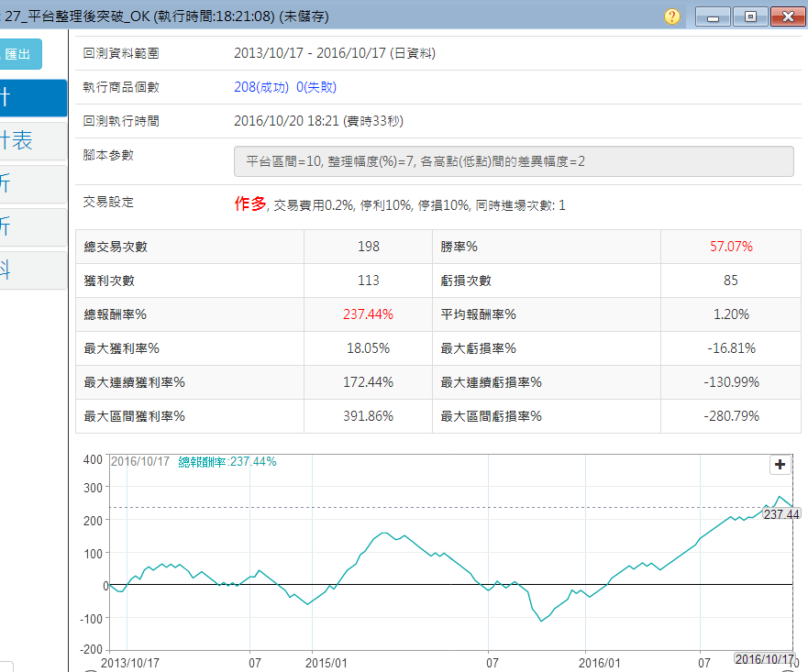Click the plus icon on the chart

pyautogui.click(x=780, y=465)
